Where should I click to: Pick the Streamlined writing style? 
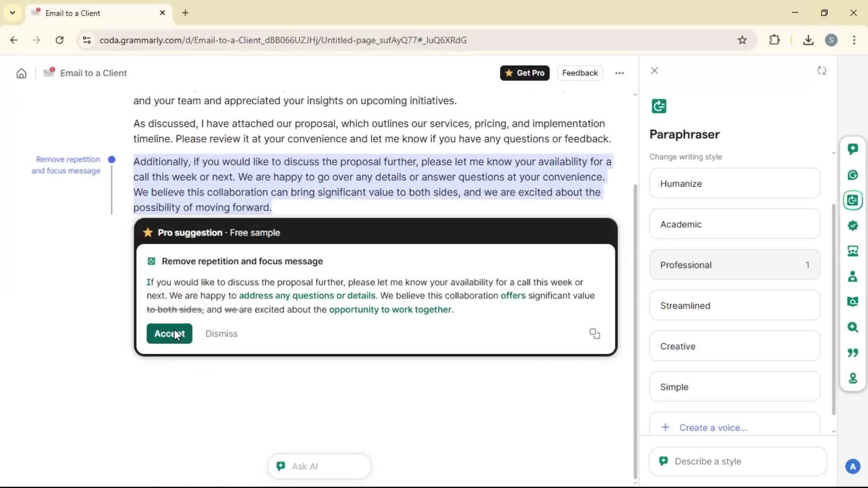734,305
